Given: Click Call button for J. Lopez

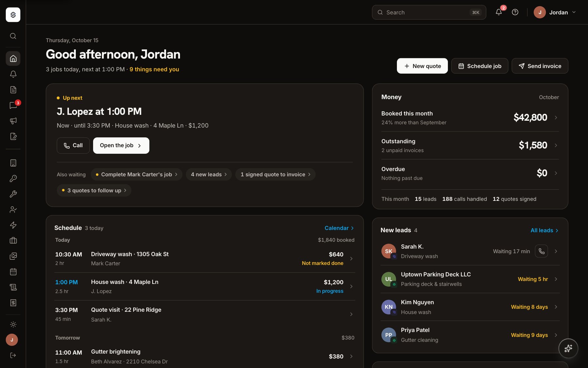Looking at the screenshot, I should coord(73,146).
